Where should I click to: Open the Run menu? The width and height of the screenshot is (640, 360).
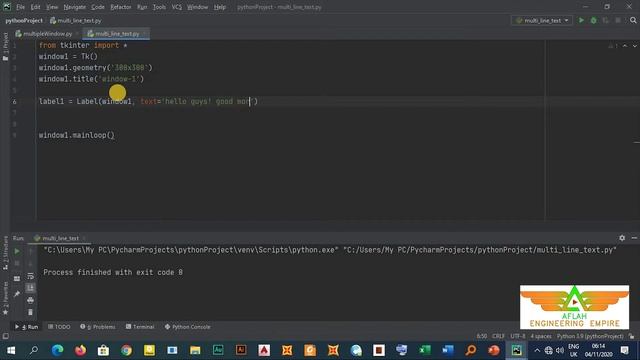point(142,7)
